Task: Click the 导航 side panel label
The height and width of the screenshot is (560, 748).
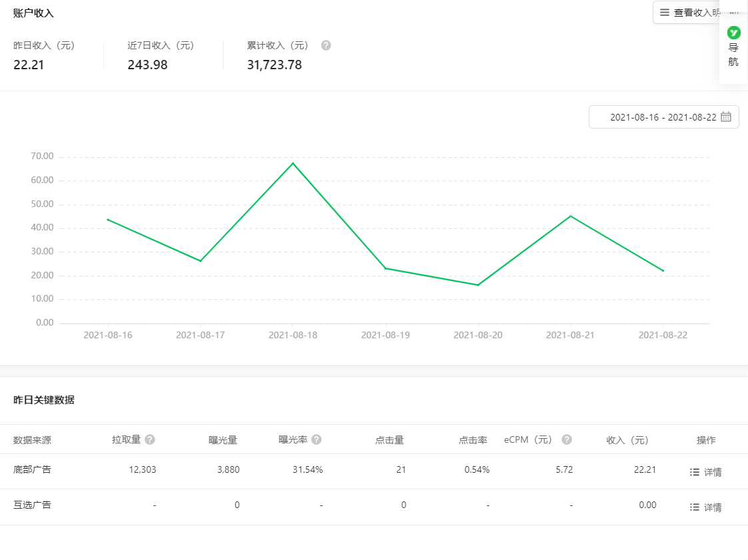Action: 733,55
